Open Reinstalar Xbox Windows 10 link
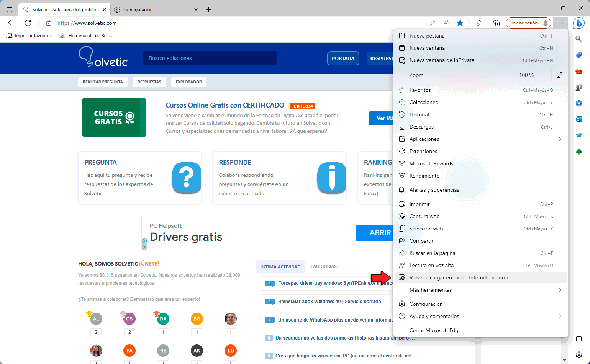 point(329,302)
